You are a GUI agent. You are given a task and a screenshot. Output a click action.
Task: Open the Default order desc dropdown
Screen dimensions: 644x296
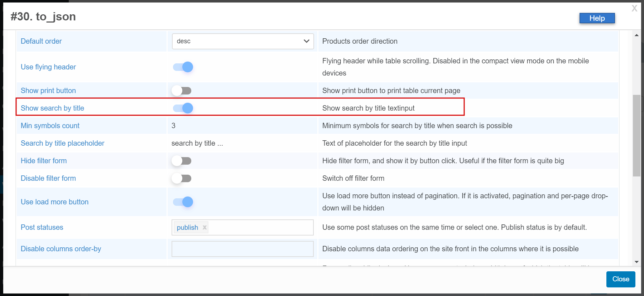(243, 41)
